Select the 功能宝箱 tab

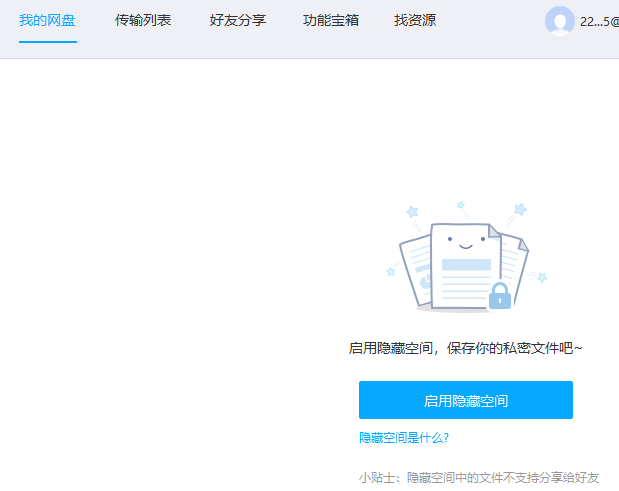click(331, 20)
